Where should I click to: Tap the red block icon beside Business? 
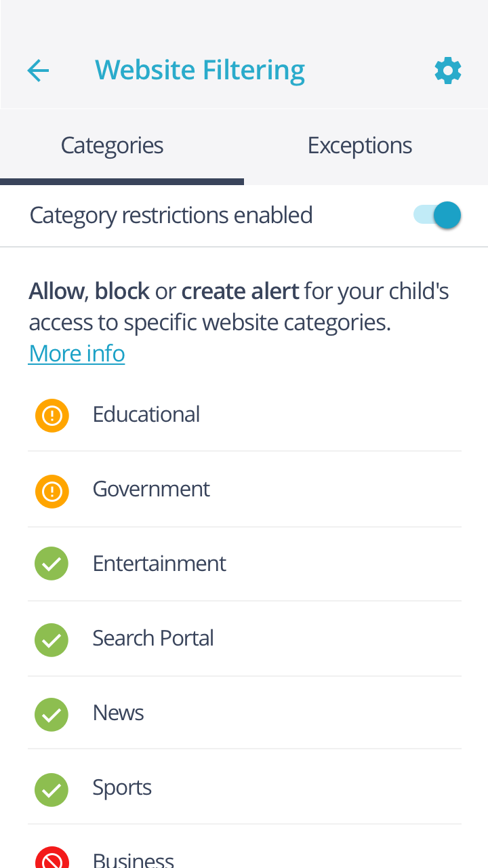tap(52, 859)
